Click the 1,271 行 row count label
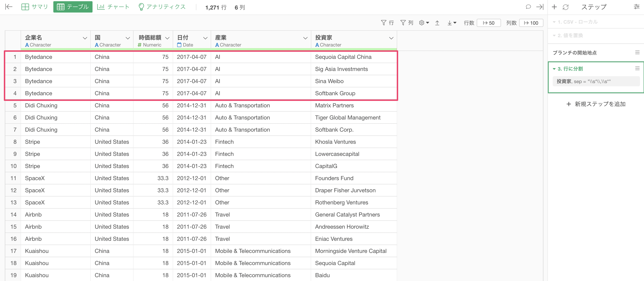Viewport: 644px width, 281px height. tap(216, 7)
